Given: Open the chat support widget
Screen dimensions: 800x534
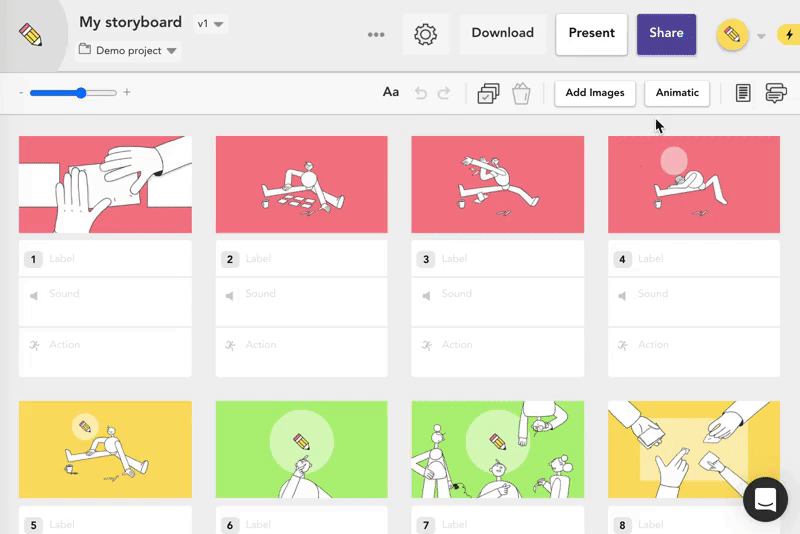Looking at the screenshot, I should point(765,499).
